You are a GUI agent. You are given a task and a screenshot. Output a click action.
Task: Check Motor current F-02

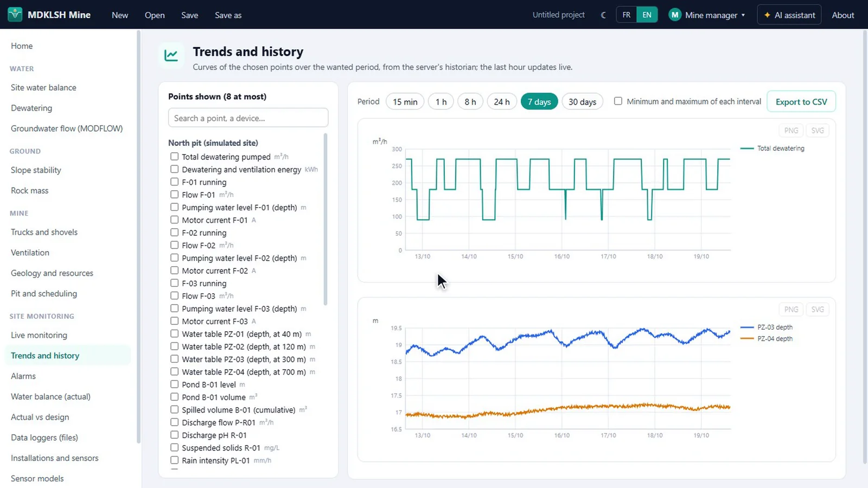click(175, 270)
